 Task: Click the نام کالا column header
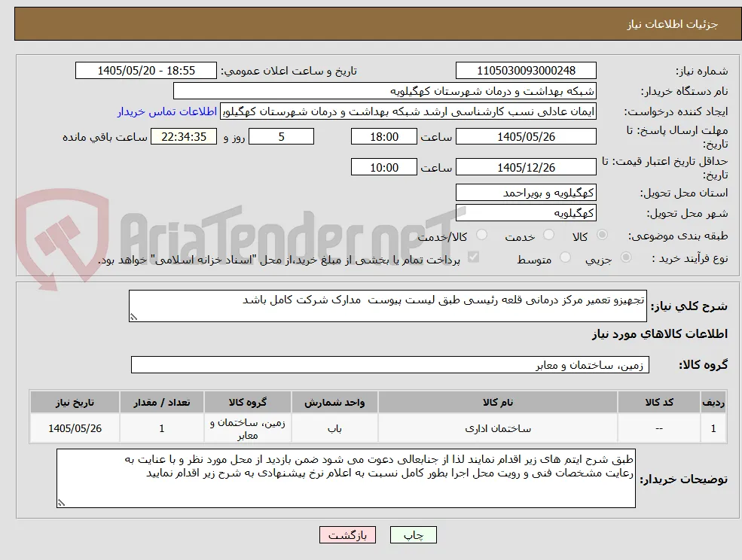click(497, 402)
